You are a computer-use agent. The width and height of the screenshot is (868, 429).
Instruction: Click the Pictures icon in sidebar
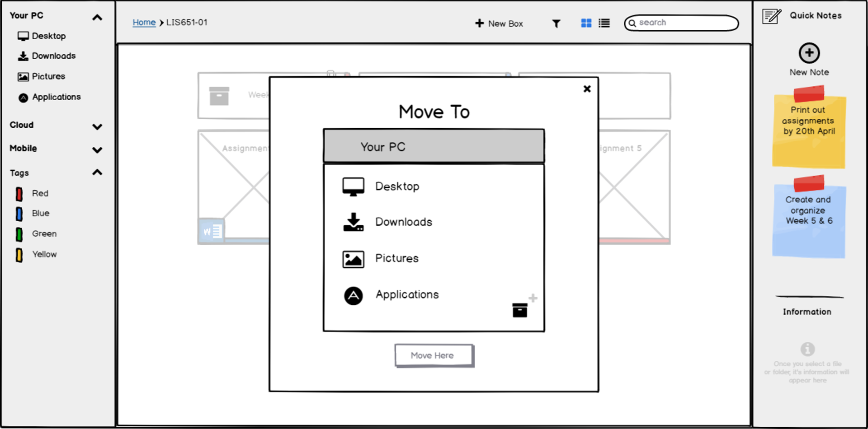[x=23, y=77]
